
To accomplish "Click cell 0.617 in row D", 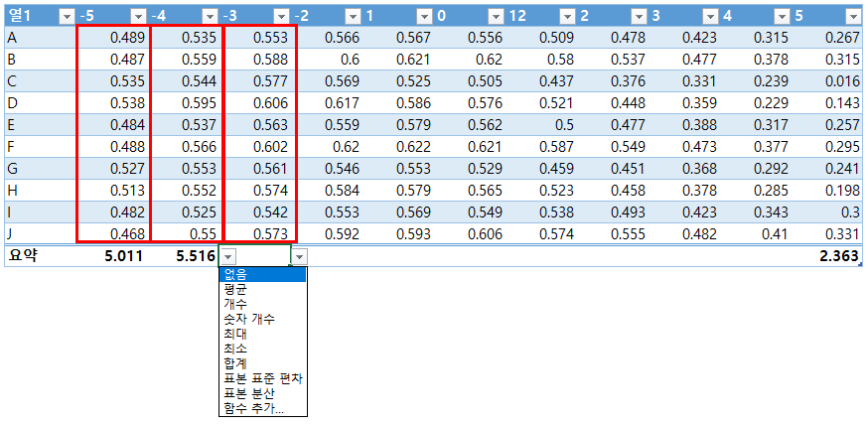I will [342, 103].
